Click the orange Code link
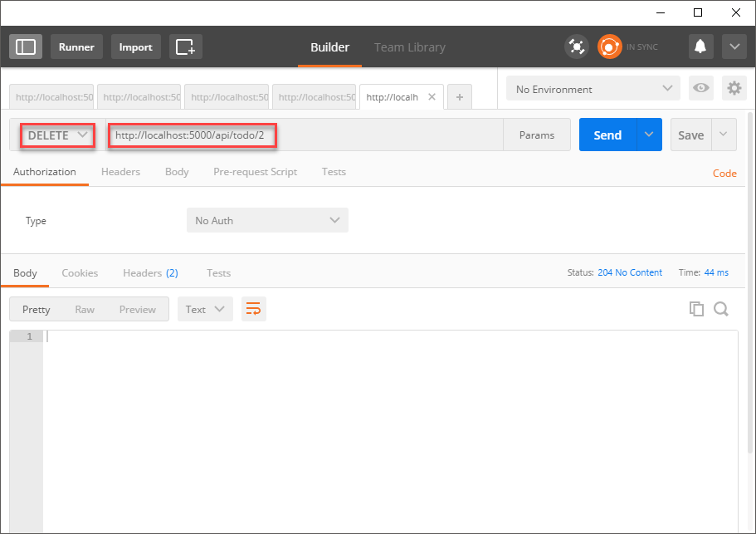 [x=724, y=174]
